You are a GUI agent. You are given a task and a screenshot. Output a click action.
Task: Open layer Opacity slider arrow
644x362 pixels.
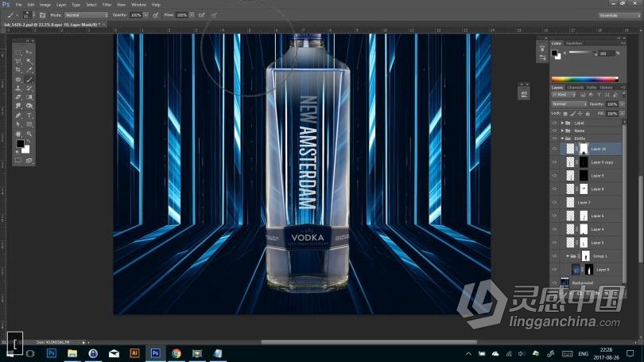coord(623,104)
